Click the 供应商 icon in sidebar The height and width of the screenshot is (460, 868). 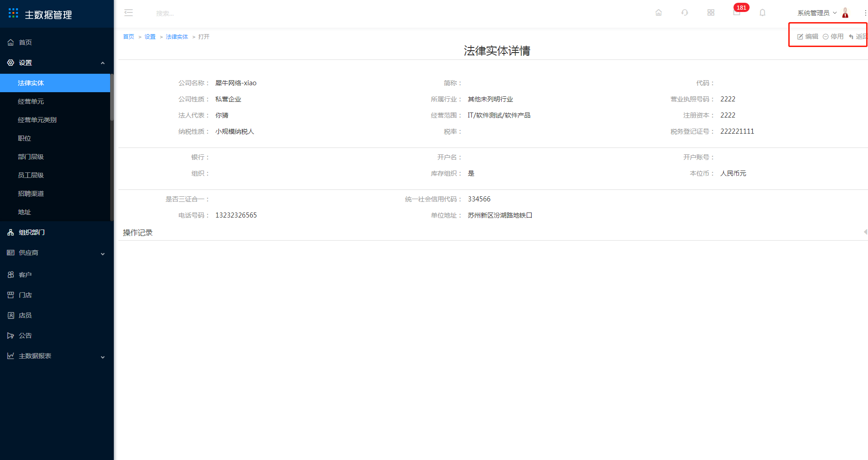(11, 253)
